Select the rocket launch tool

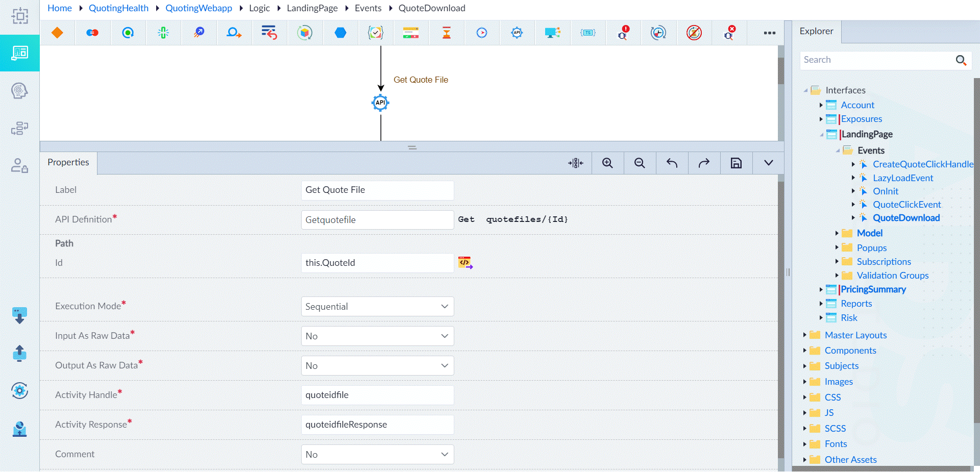tap(199, 33)
